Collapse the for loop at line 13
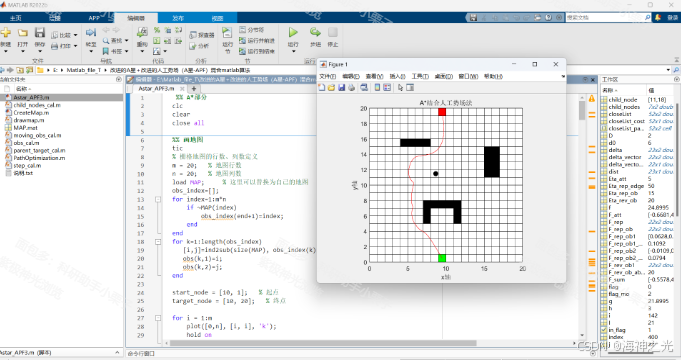Viewport: 681px width, 360px height. 158,199
